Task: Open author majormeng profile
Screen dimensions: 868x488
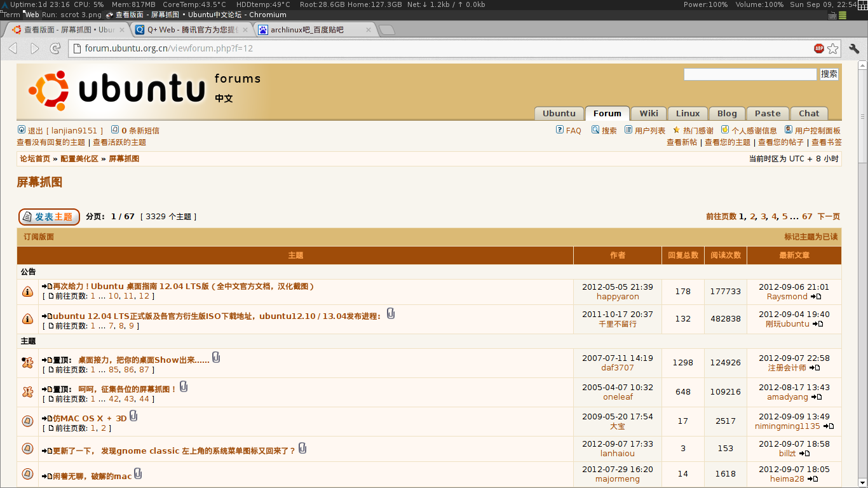Action: pyautogui.click(x=618, y=479)
